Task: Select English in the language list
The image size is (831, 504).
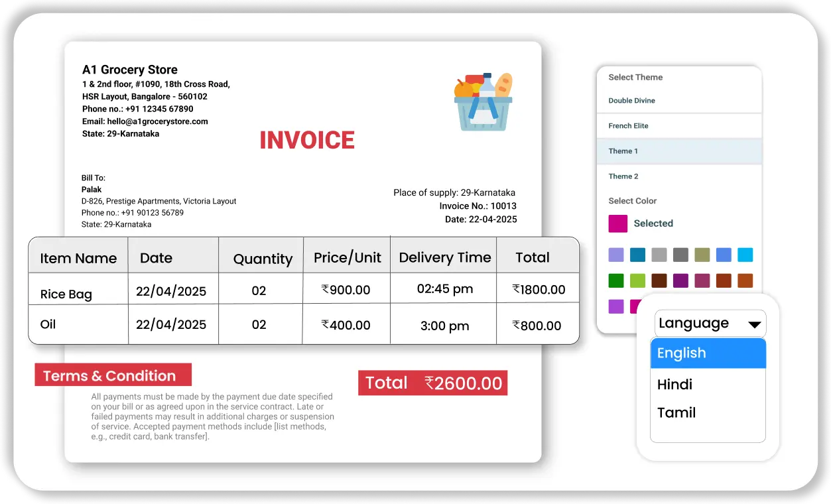Action: (708, 353)
